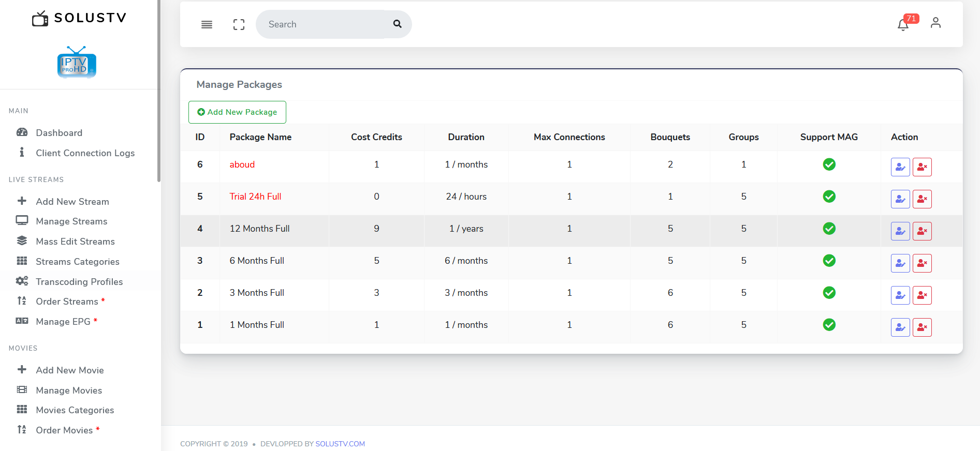Open the SOLUSTV.COM footer link
The height and width of the screenshot is (451, 980).
coord(340,444)
